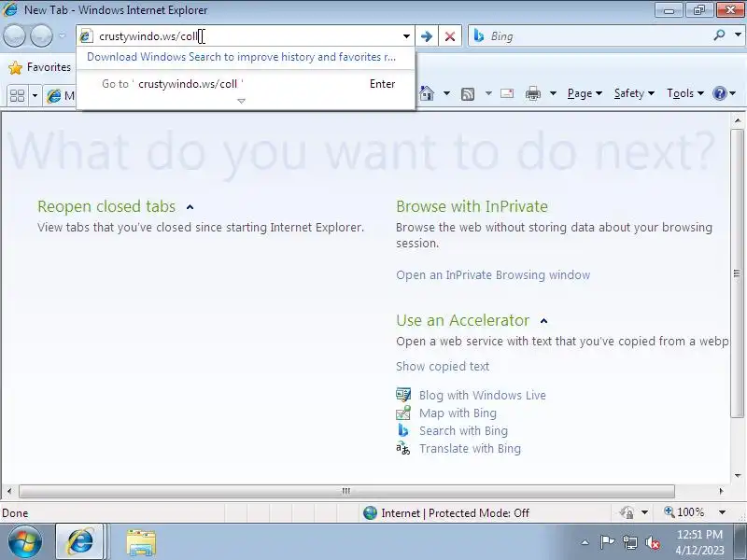Collapse the Reopen closed tabs section
This screenshot has width=747, height=560.
(x=190, y=207)
